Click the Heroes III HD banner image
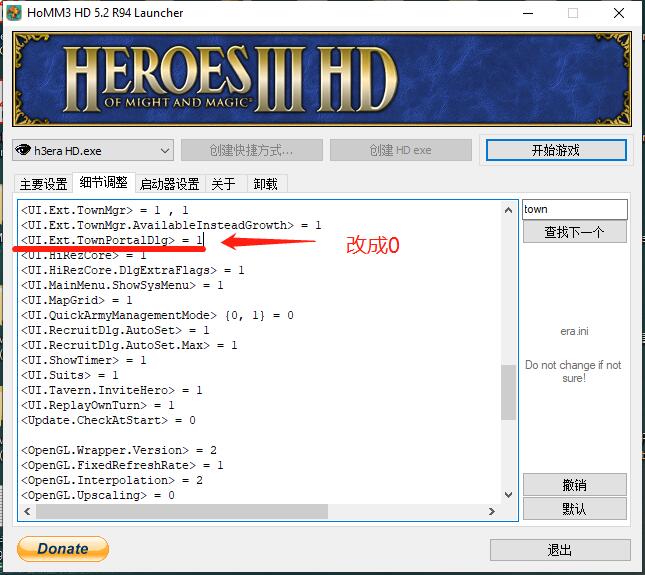Image resolution: width=645 pixels, height=575 pixels. coord(322,79)
